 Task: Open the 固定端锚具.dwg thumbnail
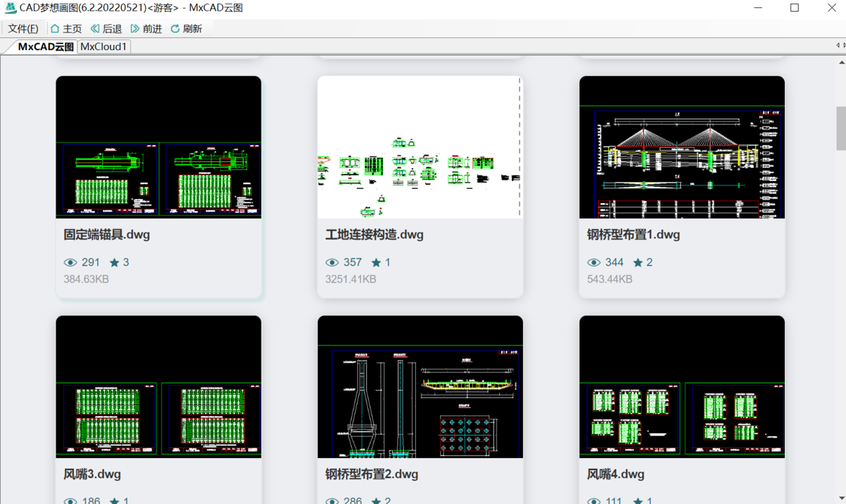pos(159,147)
